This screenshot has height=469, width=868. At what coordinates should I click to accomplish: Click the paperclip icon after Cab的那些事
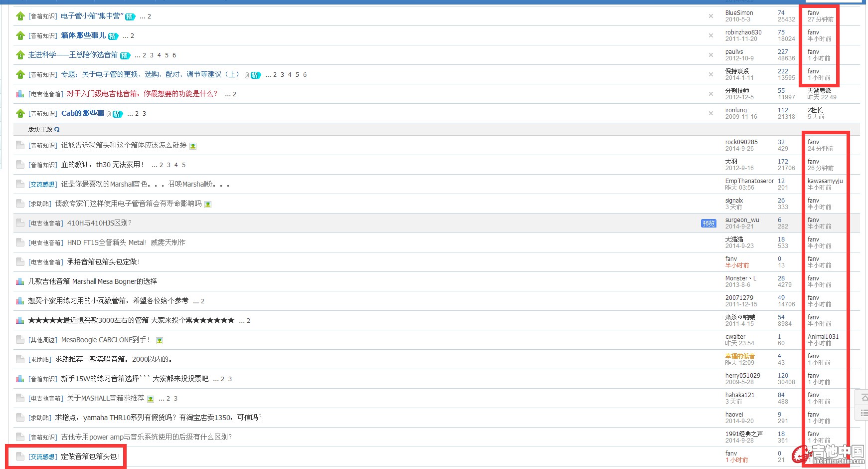(x=109, y=114)
